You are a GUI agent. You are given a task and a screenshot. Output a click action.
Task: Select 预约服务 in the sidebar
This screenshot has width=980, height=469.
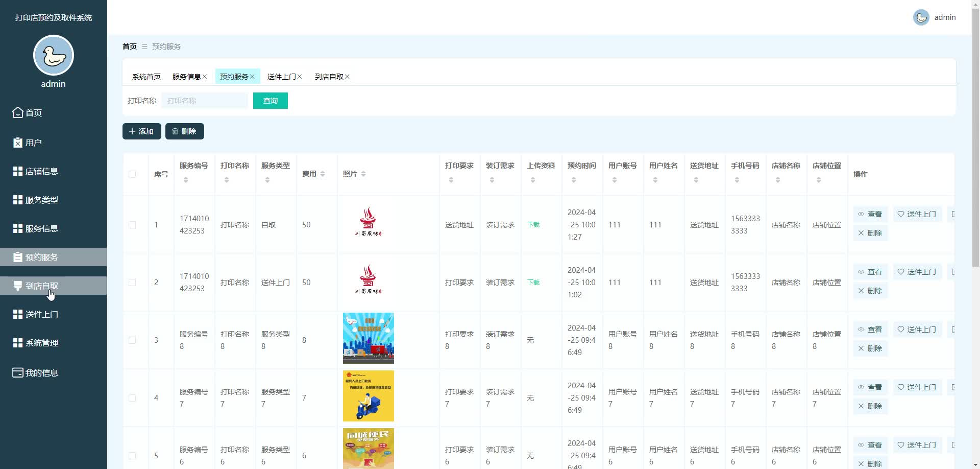pyautogui.click(x=53, y=257)
